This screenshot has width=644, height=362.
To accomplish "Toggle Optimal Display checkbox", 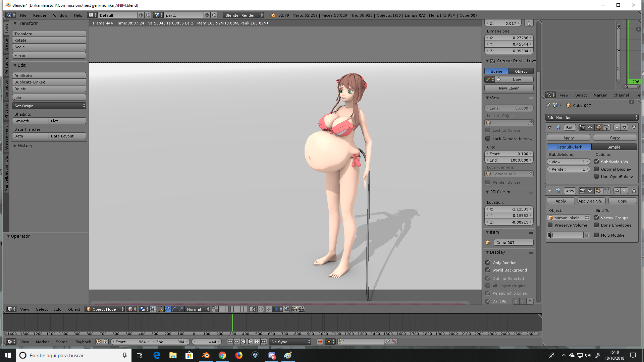I will coord(596,169).
